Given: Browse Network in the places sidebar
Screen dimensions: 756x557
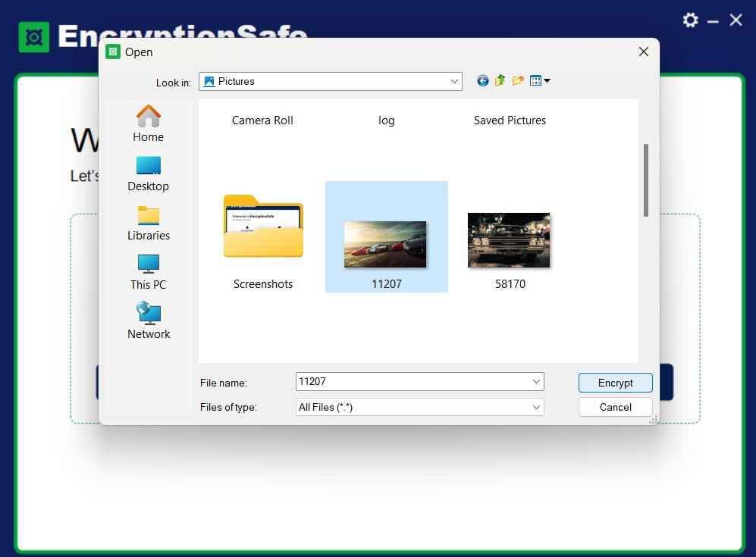Looking at the screenshot, I should tap(149, 321).
